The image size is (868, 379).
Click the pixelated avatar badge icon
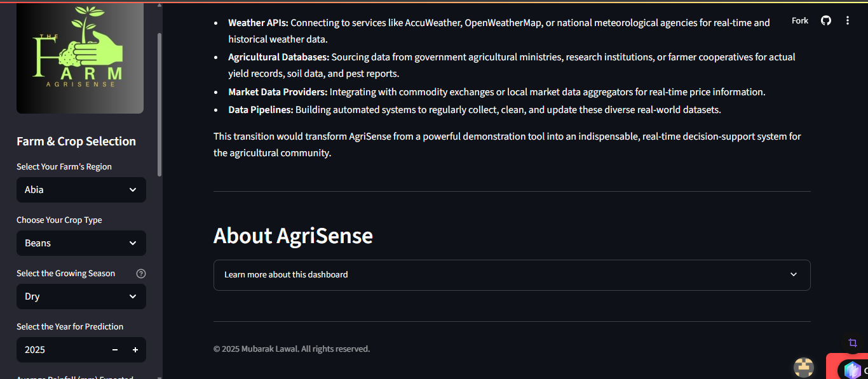804,367
